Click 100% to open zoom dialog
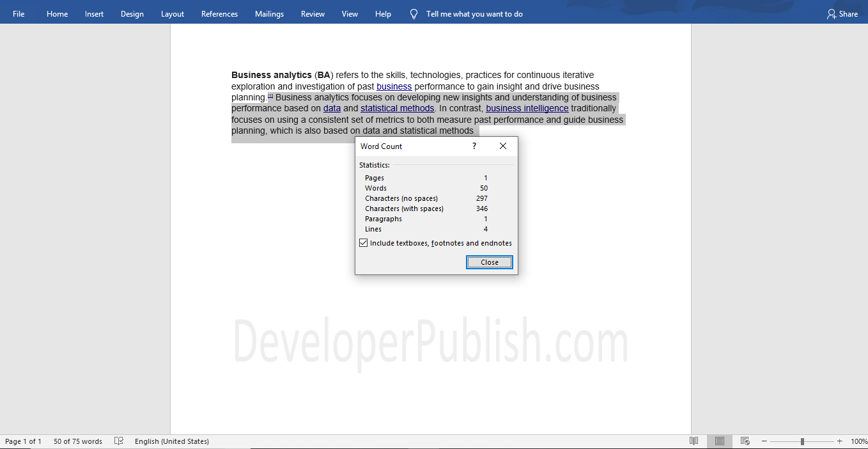Screen dimensions: 868x449 point(856,441)
